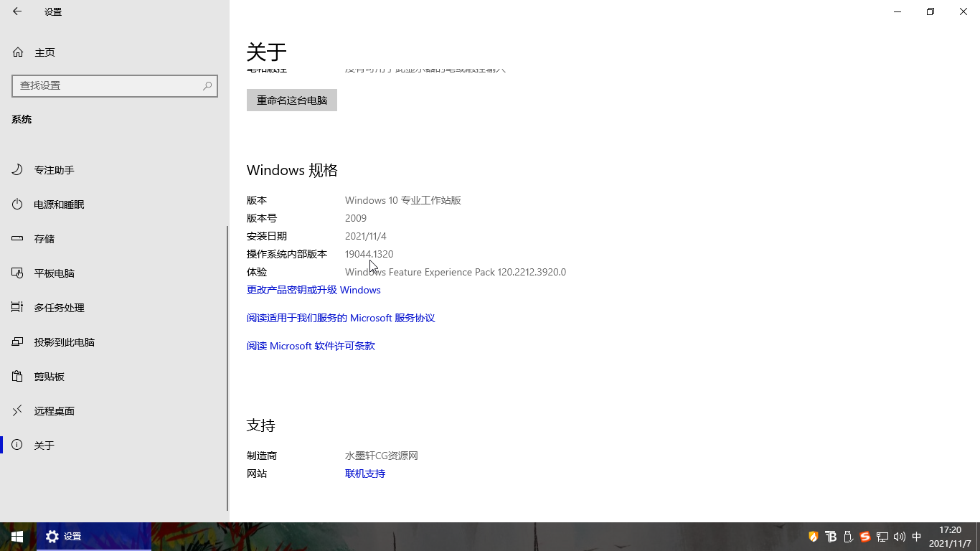
Task: Click the 中 input language indicator
Action: pos(917,537)
